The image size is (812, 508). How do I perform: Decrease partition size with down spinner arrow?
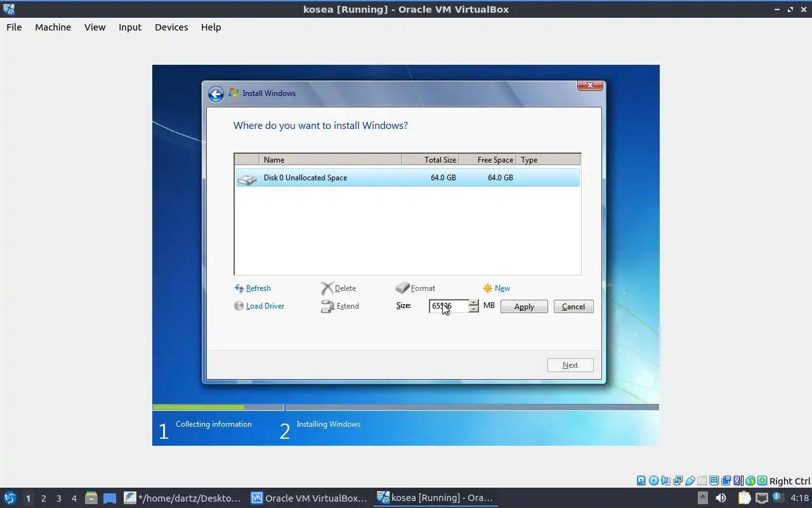[x=474, y=309]
